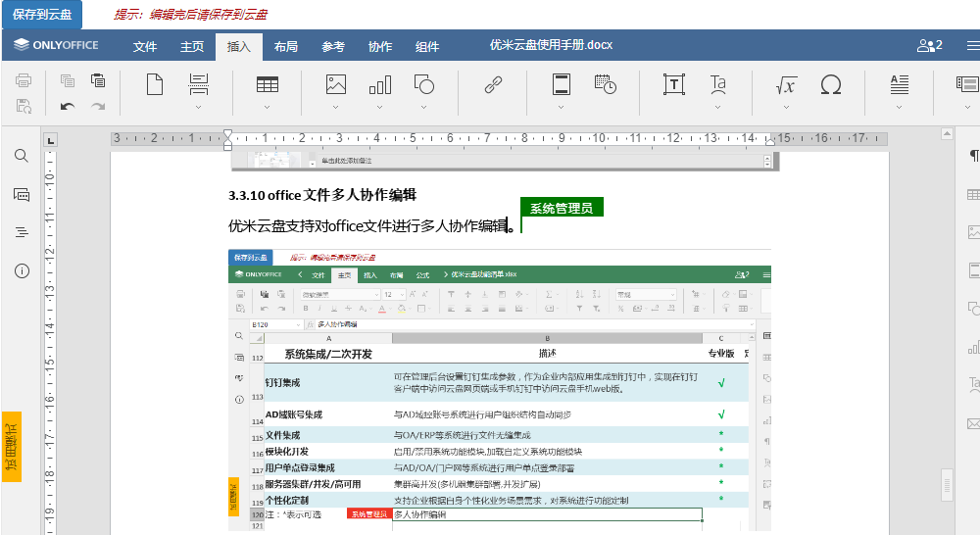Insert a text box
Image resolution: width=980 pixels, height=535 pixels.
pyautogui.click(x=674, y=84)
